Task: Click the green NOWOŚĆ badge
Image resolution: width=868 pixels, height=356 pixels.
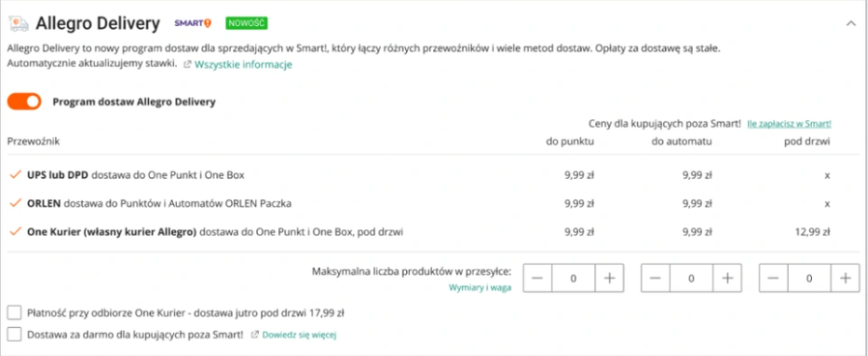Action: (x=246, y=23)
